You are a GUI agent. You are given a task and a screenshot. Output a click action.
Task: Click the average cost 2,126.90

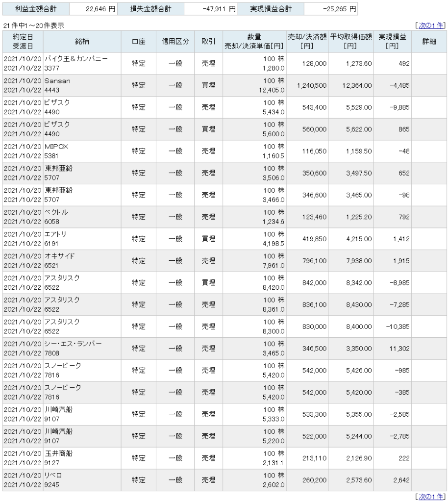[359, 458]
